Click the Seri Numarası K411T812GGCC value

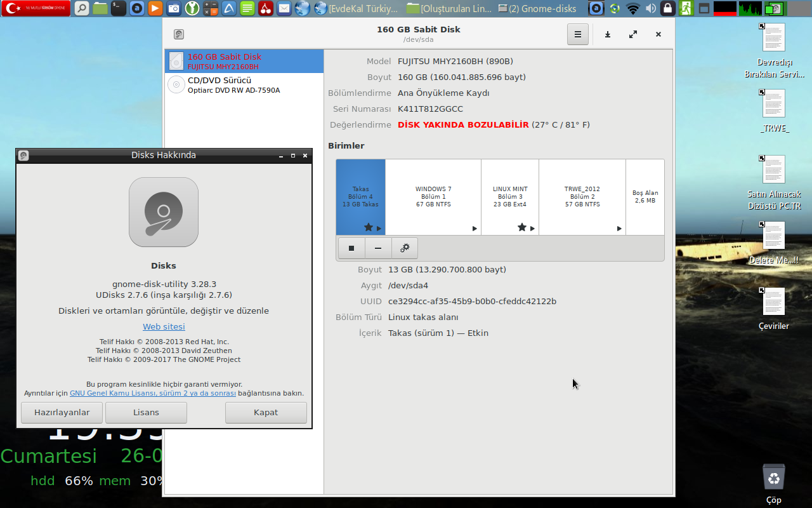point(430,109)
